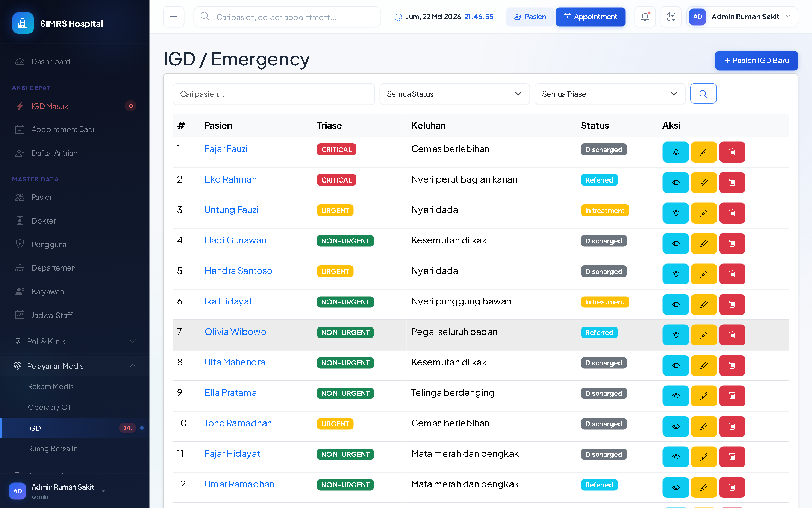The width and height of the screenshot is (812, 508).
Task: View Untung Fauzi's record details
Action: pyautogui.click(x=676, y=213)
